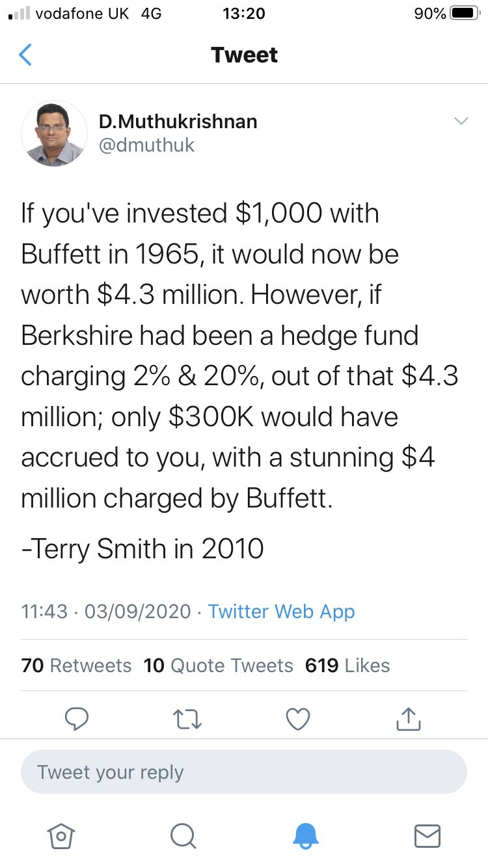The image size is (488, 868).
Task: Tap the Twitter Web App link
Action: coord(281,612)
